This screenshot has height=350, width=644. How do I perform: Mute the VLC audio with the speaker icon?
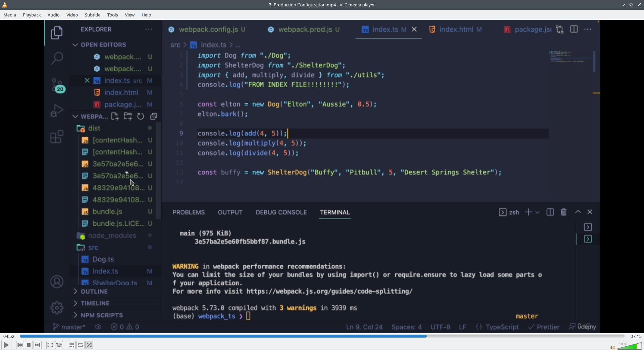tap(612, 347)
